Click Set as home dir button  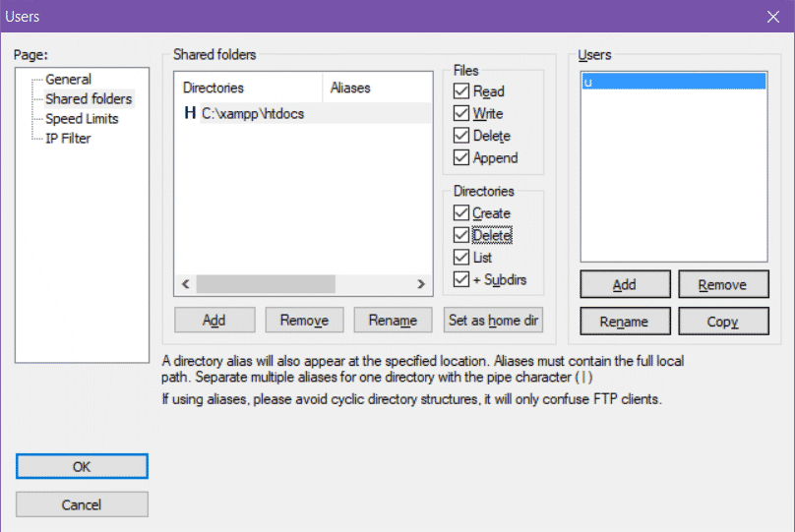click(493, 321)
